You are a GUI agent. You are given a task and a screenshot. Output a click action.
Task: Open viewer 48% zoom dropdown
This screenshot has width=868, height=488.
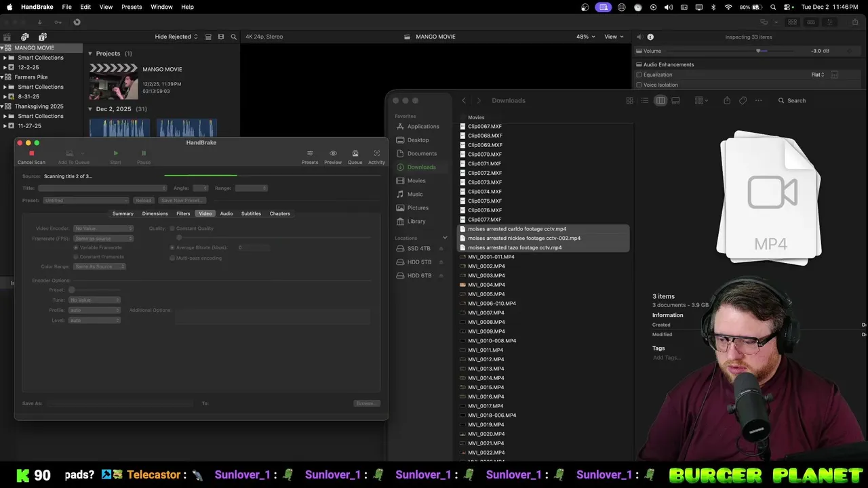(x=585, y=37)
